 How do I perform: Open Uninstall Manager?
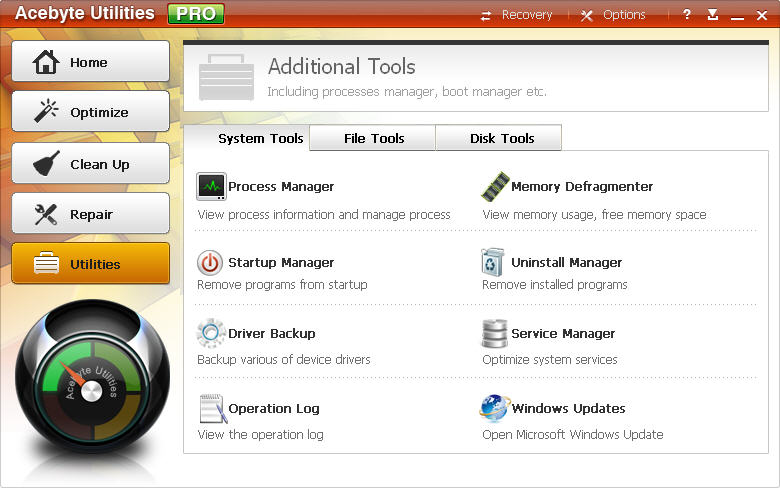click(567, 263)
